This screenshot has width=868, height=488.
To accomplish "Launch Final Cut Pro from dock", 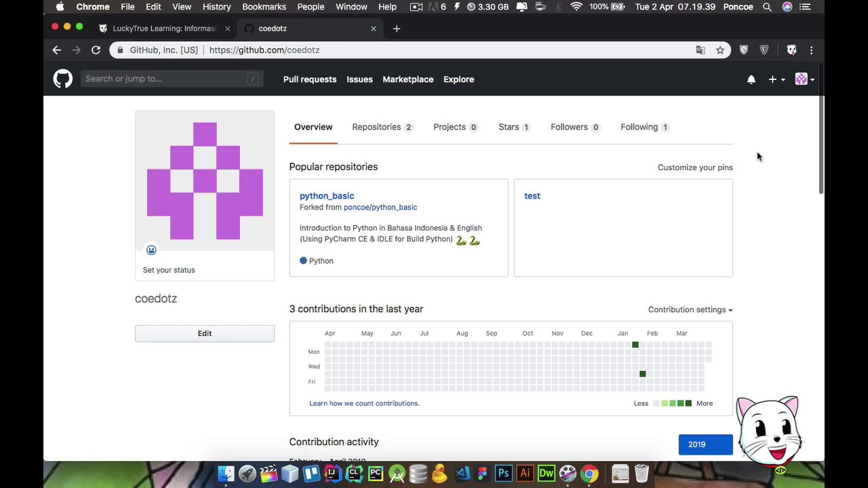I will 269,473.
